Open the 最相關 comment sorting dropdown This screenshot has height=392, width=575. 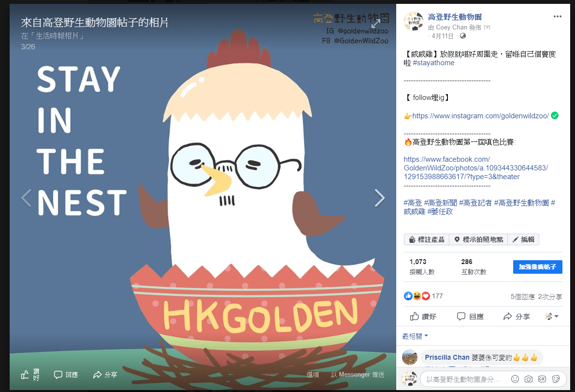tap(415, 336)
